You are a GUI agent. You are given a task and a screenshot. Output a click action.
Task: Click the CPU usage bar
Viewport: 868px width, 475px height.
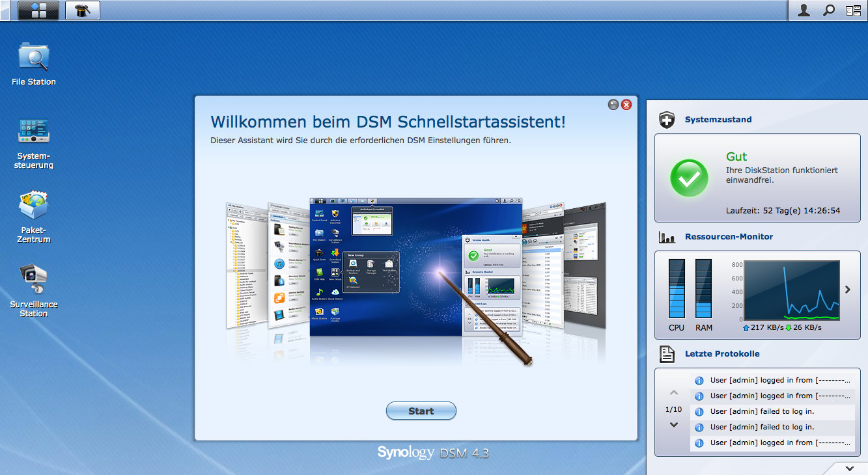tap(677, 288)
